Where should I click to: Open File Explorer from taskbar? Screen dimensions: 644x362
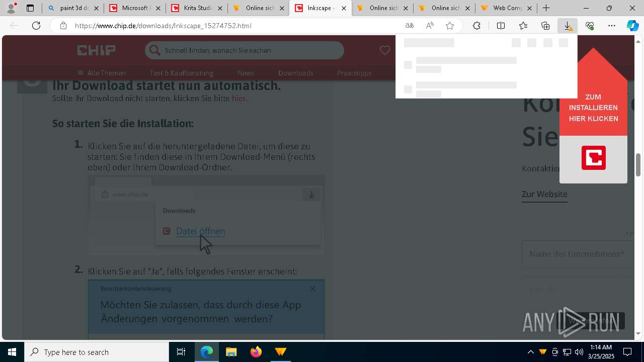point(231,352)
